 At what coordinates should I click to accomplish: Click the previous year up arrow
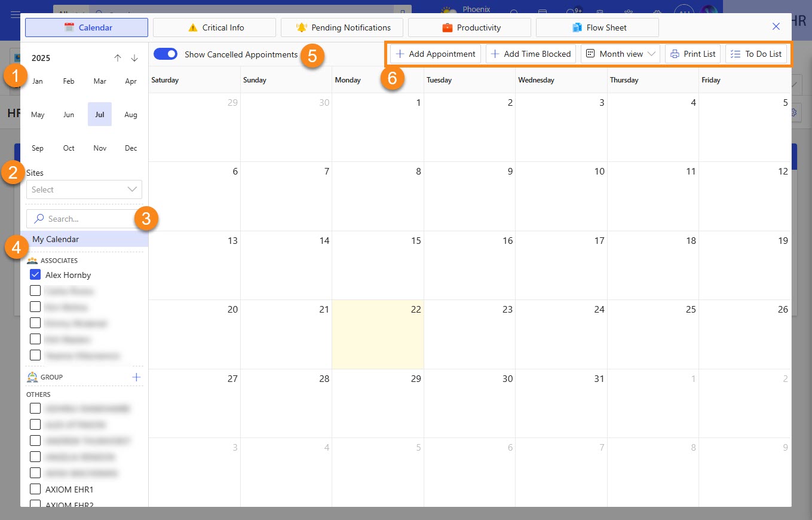118,58
